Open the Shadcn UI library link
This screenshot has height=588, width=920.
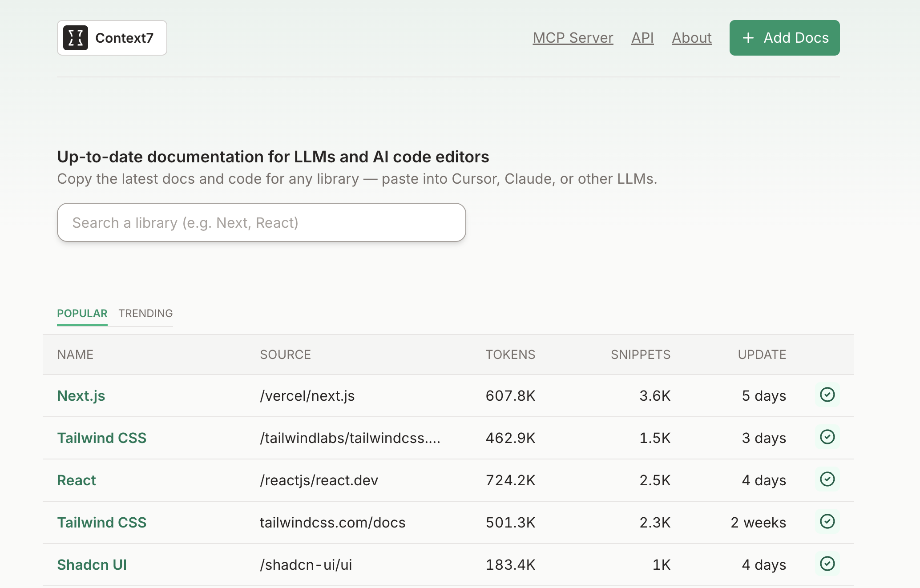click(x=92, y=565)
